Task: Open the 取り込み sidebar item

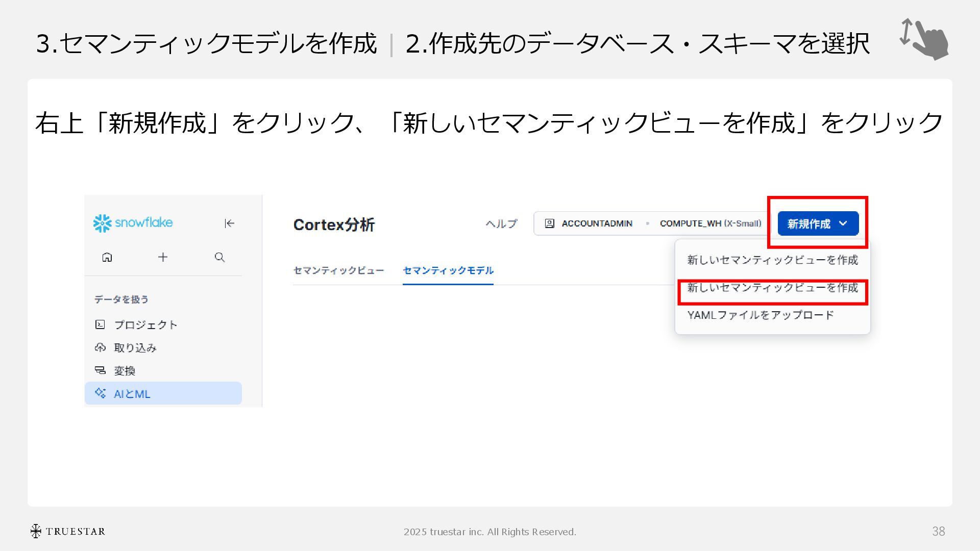Action: (x=135, y=348)
